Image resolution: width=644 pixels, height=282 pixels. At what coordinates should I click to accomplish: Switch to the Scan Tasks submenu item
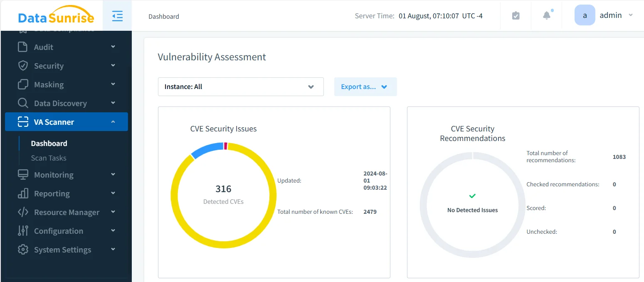(49, 158)
